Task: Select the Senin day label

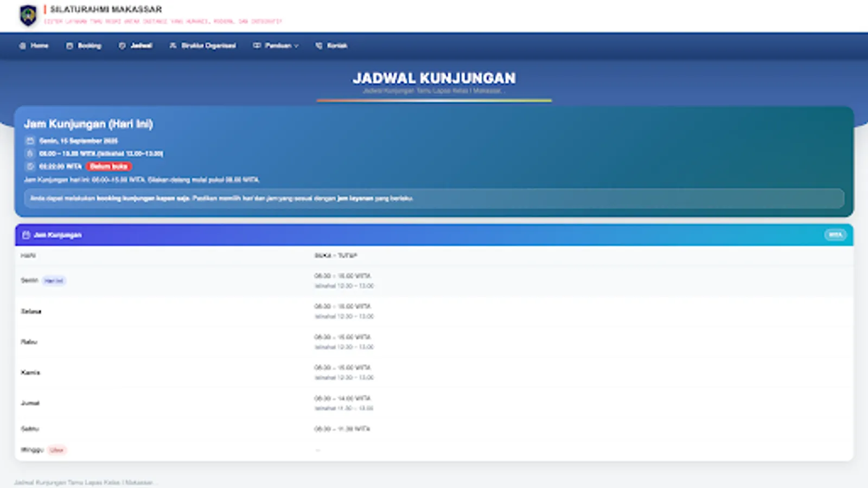Action: tap(29, 280)
